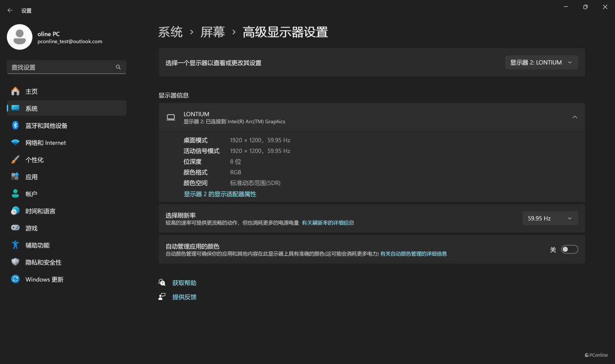This screenshot has height=364, width=615.
Task: Open the display selector dropdown LONTIUM
Action: (x=541, y=63)
